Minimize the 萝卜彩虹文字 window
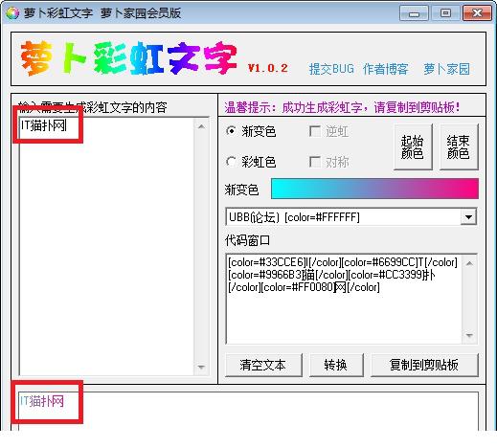This screenshot has height=448, width=497. pyautogui.click(x=414, y=13)
